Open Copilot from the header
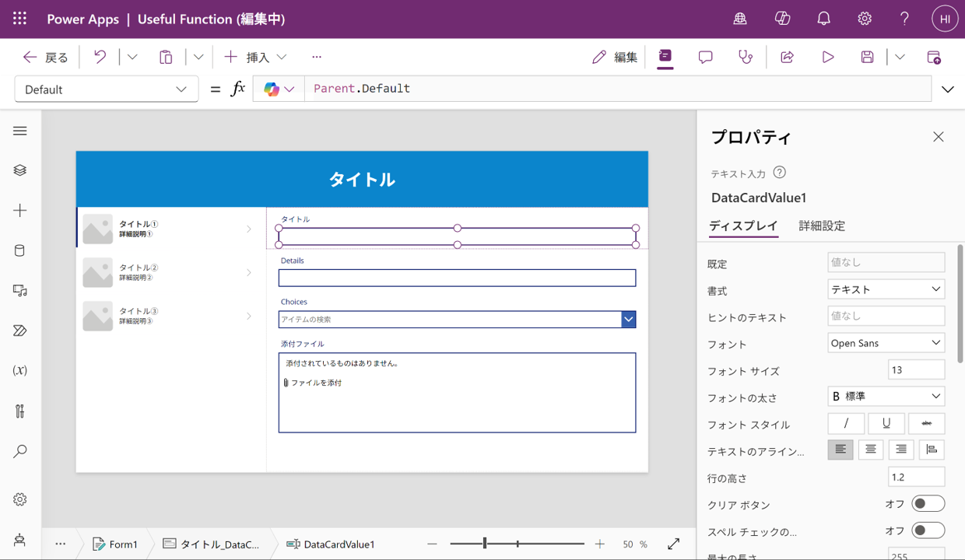 coord(782,19)
